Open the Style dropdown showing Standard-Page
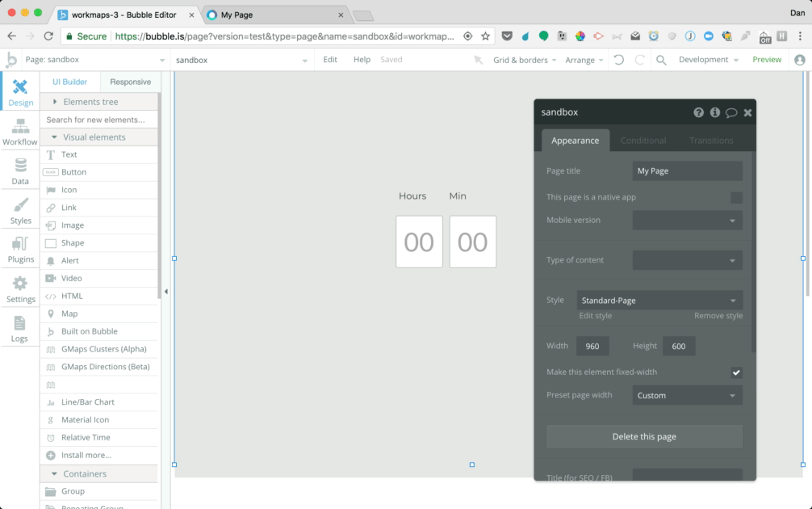Viewport: 812px width, 509px height. coord(659,300)
